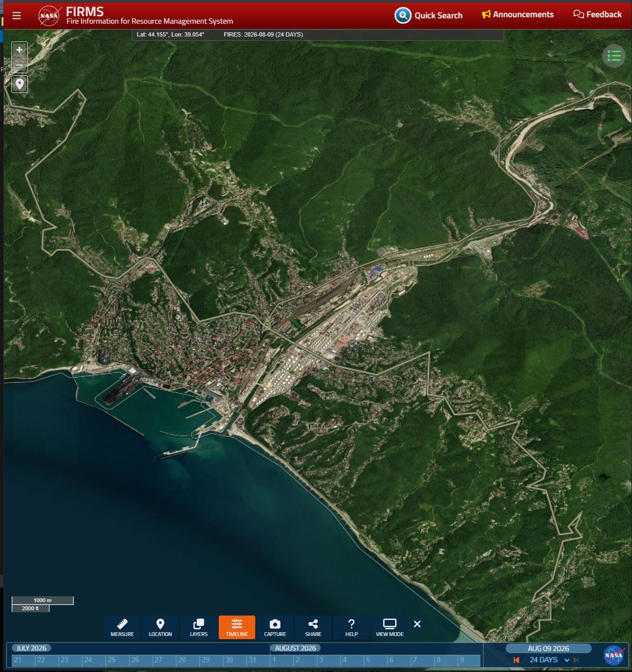
Task: Click the NASA badge beside timeline
Action: 614,655
